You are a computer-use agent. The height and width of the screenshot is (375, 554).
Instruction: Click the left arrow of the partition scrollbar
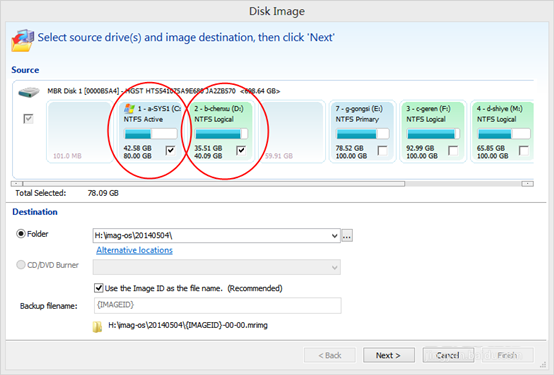[17, 184]
